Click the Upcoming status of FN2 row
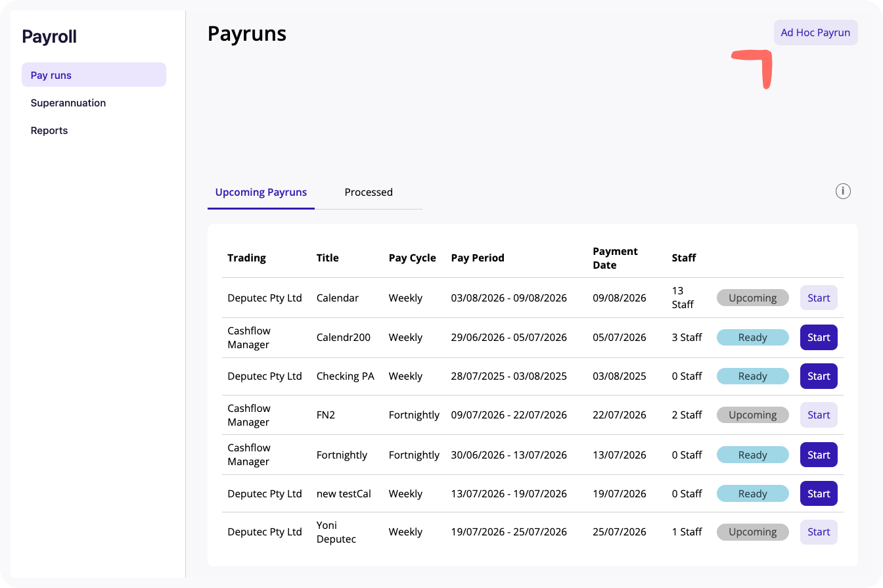The image size is (883, 588). 752,415
